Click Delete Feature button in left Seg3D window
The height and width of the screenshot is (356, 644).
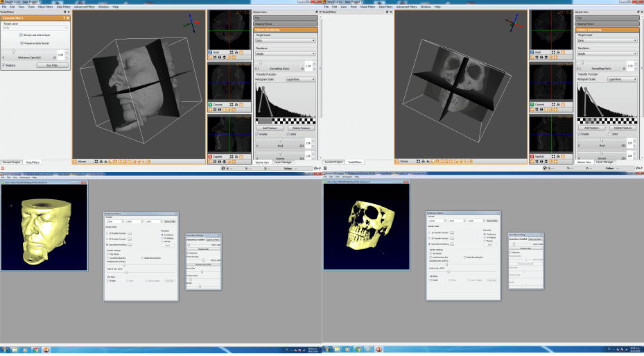point(301,128)
